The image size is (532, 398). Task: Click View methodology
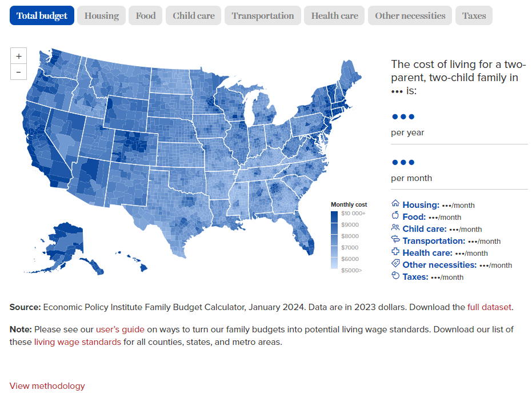point(47,386)
